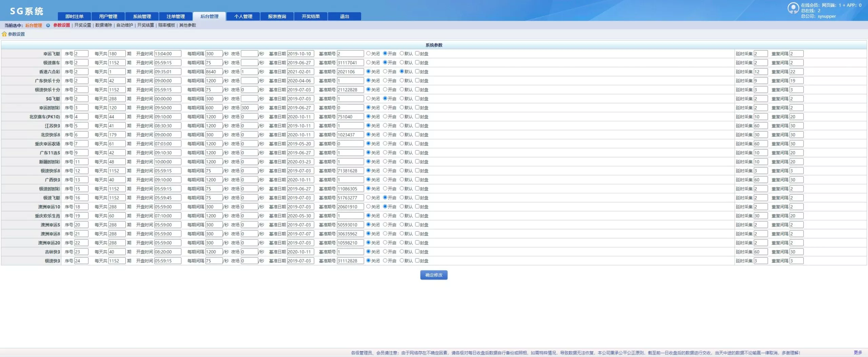
Task: Open the 开奖设置 submenu link
Action: pyautogui.click(x=83, y=25)
